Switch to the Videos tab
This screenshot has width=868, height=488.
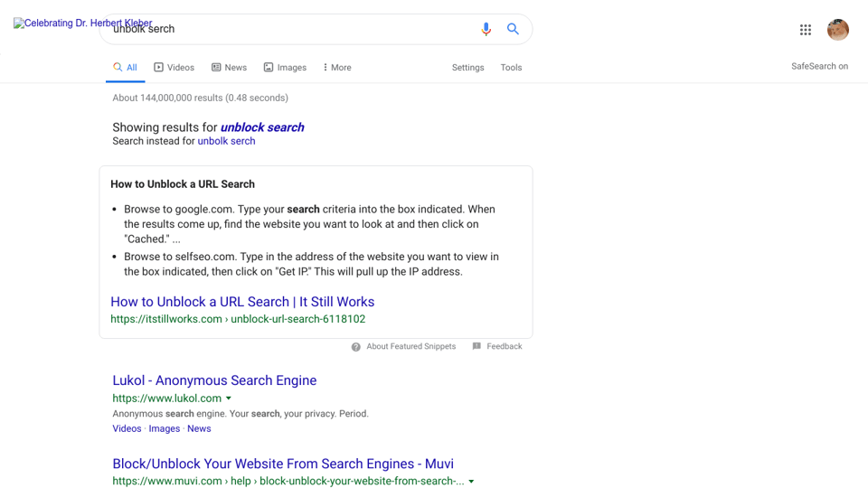pos(174,68)
